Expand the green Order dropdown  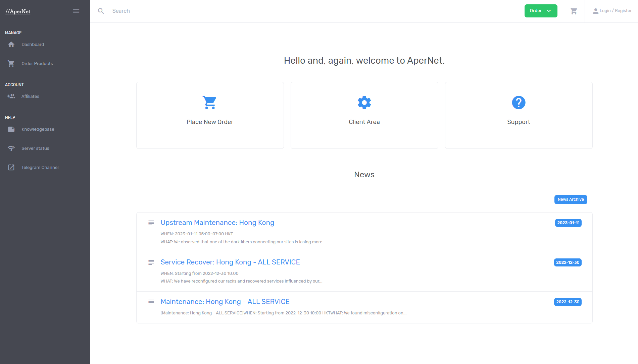[540, 11]
